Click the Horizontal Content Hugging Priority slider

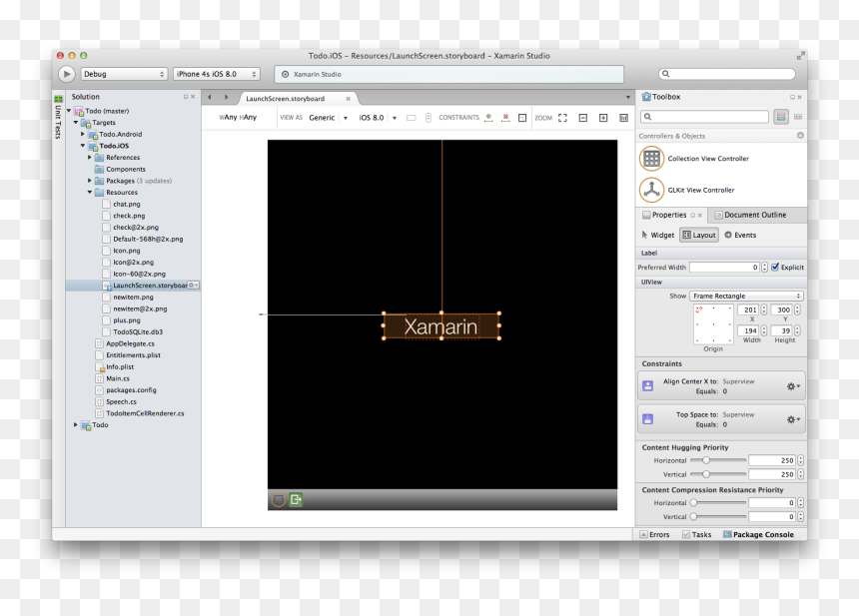click(x=717, y=460)
